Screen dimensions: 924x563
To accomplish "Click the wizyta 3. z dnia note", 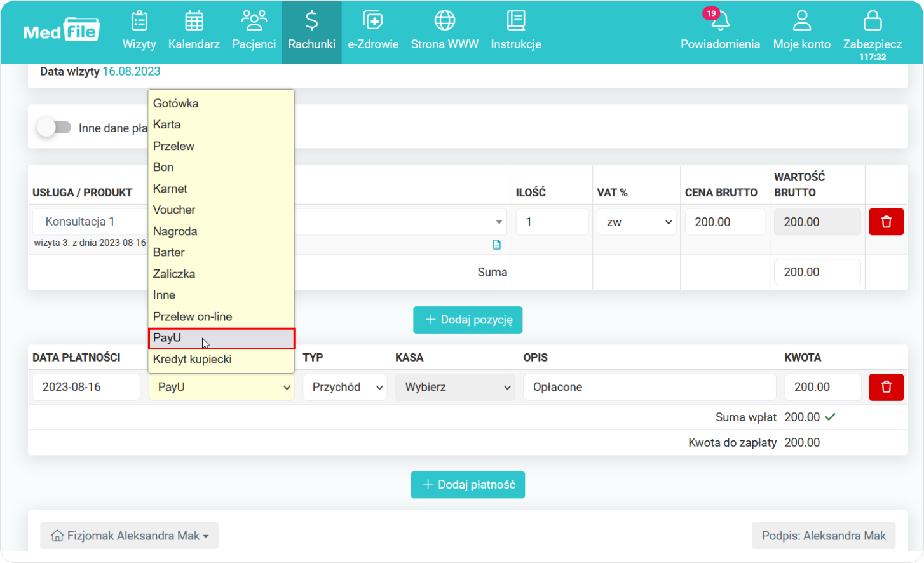I will tap(90, 243).
